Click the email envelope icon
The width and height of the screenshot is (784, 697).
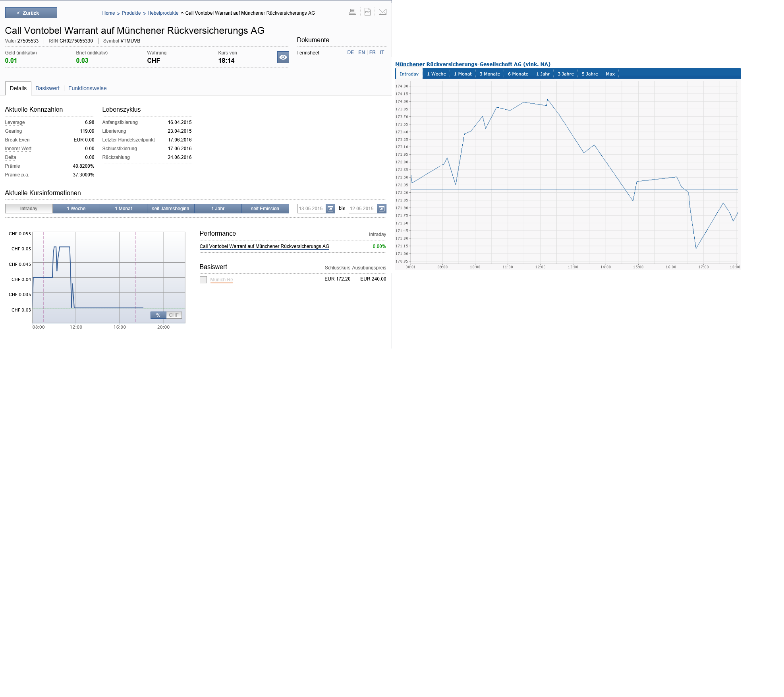pyautogui.click(x=382, y=12)
